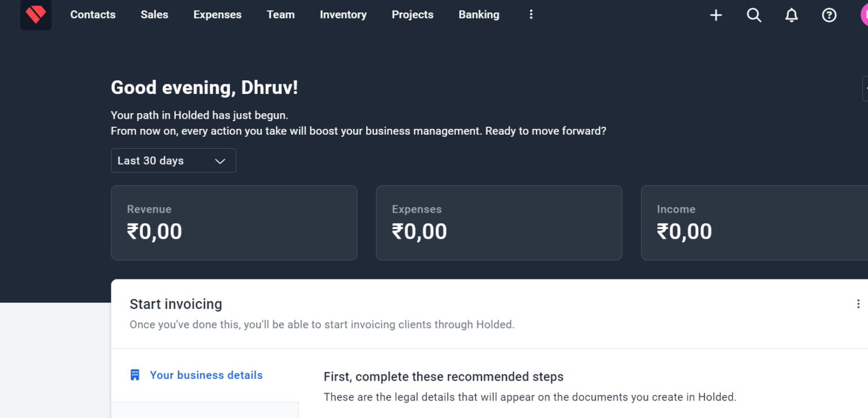The image size is (868, 418).
Task: Open the notifications bell
Action: point(791,15)
